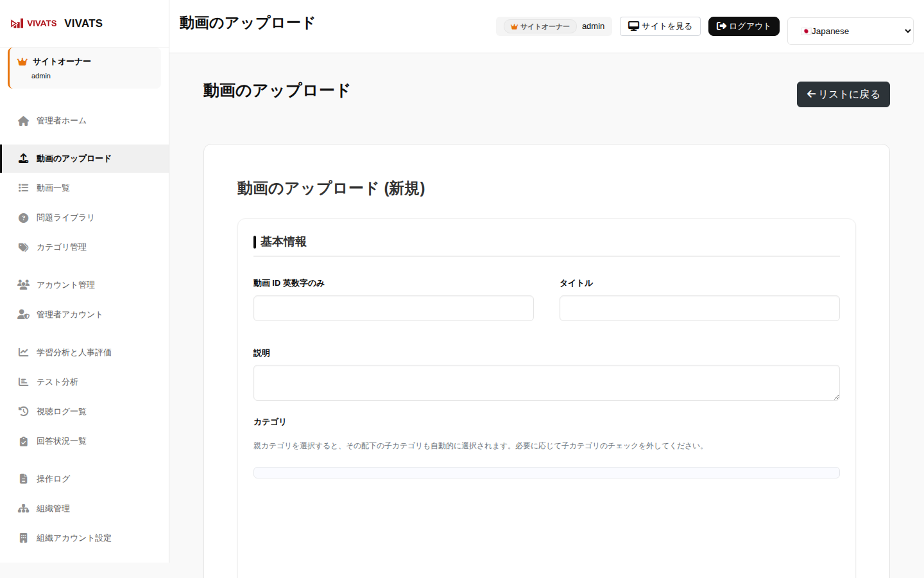Click the サイトオーナー role badge in header
The width and height of the screenshot is (924, 578).
540,26
